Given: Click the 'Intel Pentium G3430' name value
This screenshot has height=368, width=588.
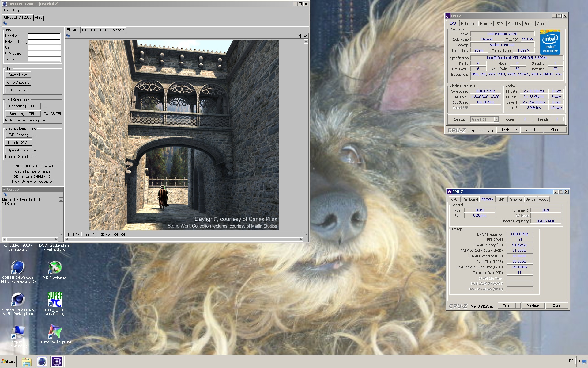Looking at the screenshot, I should 502,34.
